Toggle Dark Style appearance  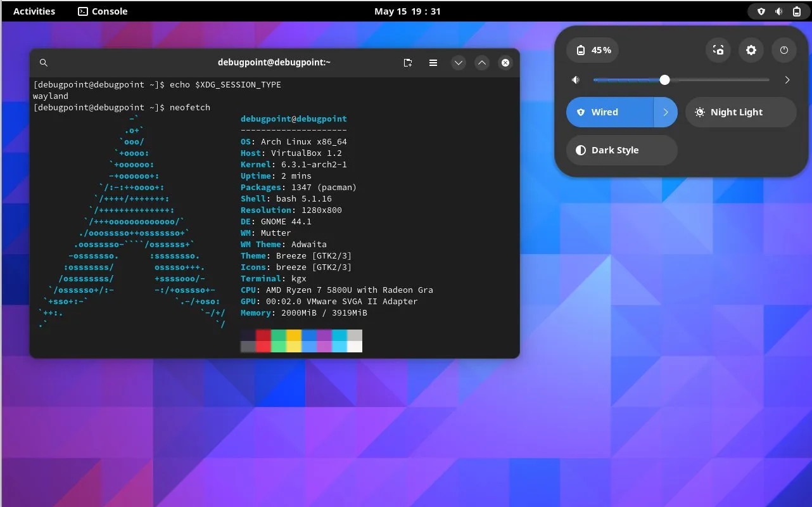point(621,150)
